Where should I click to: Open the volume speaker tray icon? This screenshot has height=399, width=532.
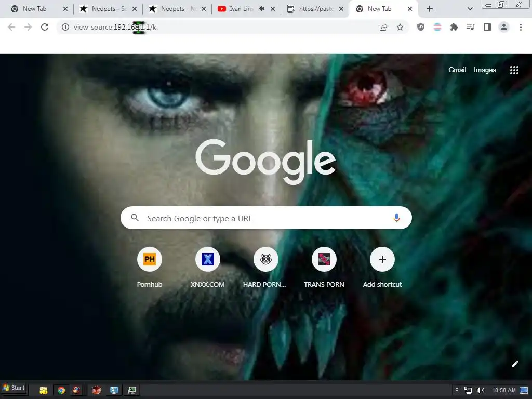pos(481,390)
